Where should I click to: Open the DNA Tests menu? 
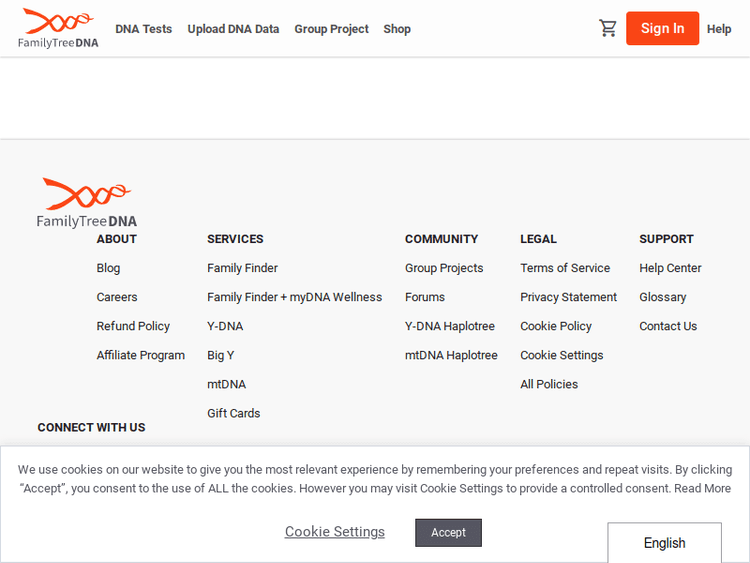[x=143, y=29]
